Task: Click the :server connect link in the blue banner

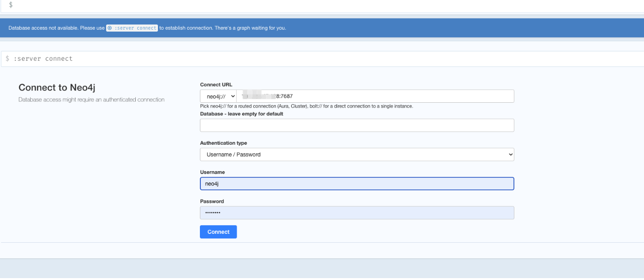Action: click(x=135, y=28)
